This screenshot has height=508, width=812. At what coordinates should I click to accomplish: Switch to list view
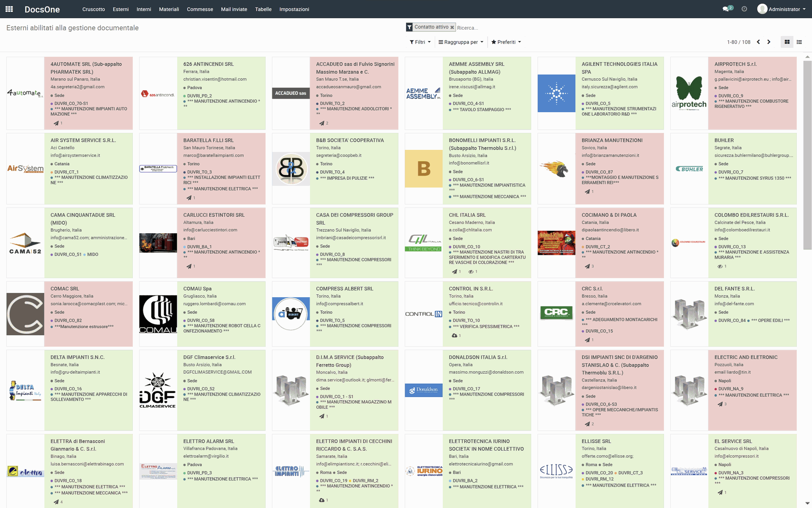(799, 42)
